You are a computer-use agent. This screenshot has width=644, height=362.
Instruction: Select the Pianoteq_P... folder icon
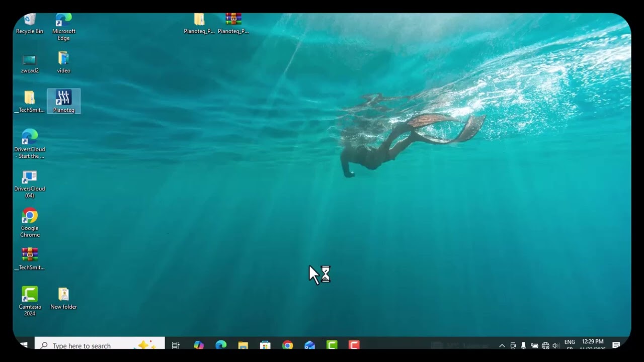click(199, 24)
